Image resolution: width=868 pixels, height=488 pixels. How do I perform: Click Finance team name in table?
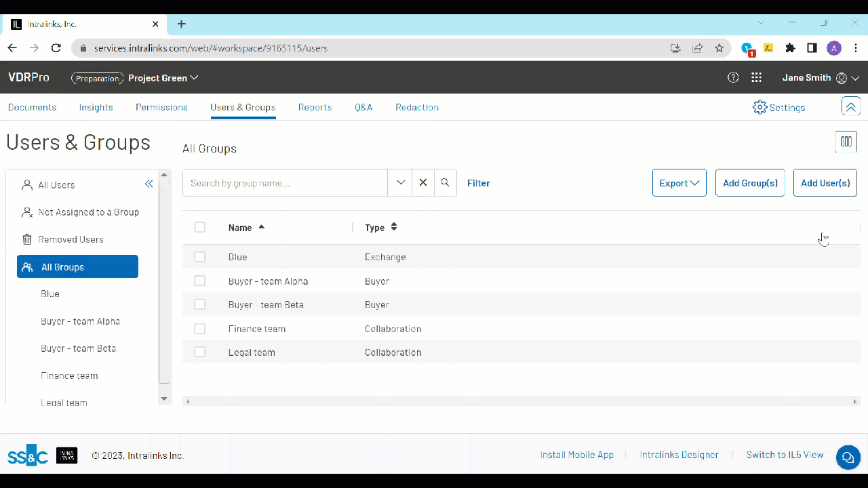[256, 329]
